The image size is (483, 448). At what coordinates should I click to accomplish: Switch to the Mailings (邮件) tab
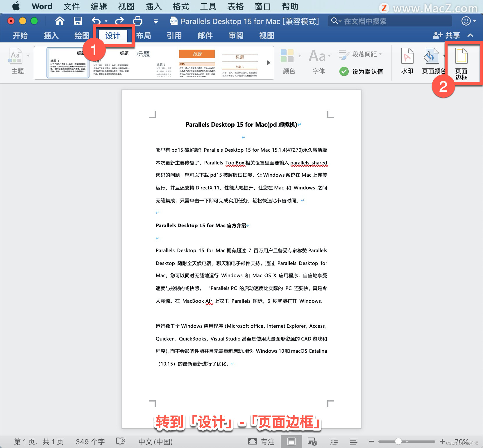(205, 35)
